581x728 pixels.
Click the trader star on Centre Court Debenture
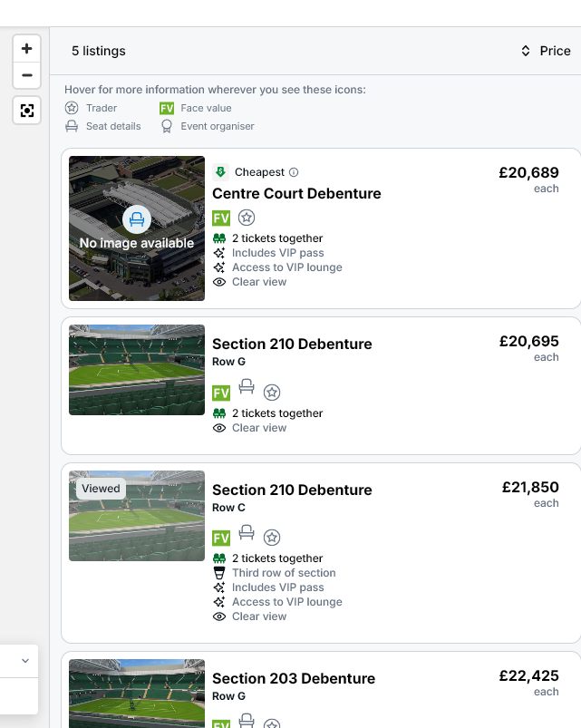(247, 218)
